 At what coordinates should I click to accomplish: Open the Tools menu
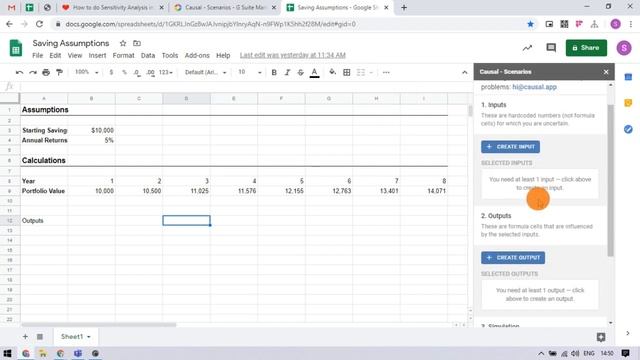tap(170, 56)
